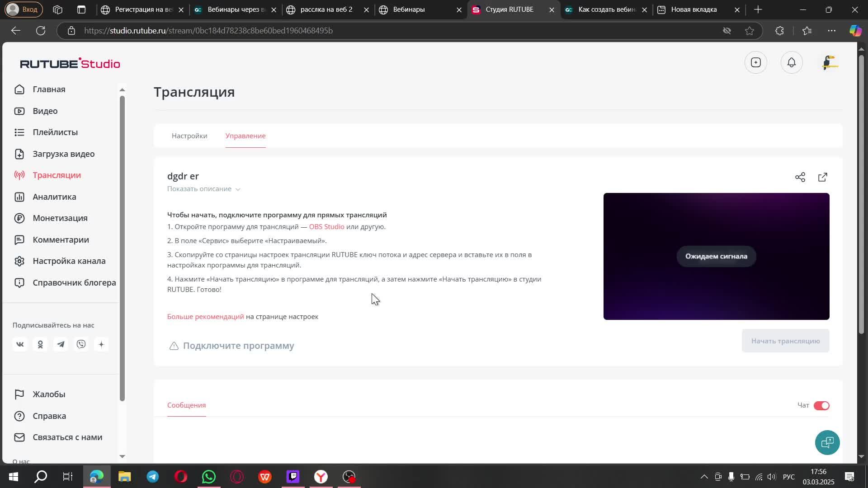
Task: Click the stream preview player
Action: [716, 256]
